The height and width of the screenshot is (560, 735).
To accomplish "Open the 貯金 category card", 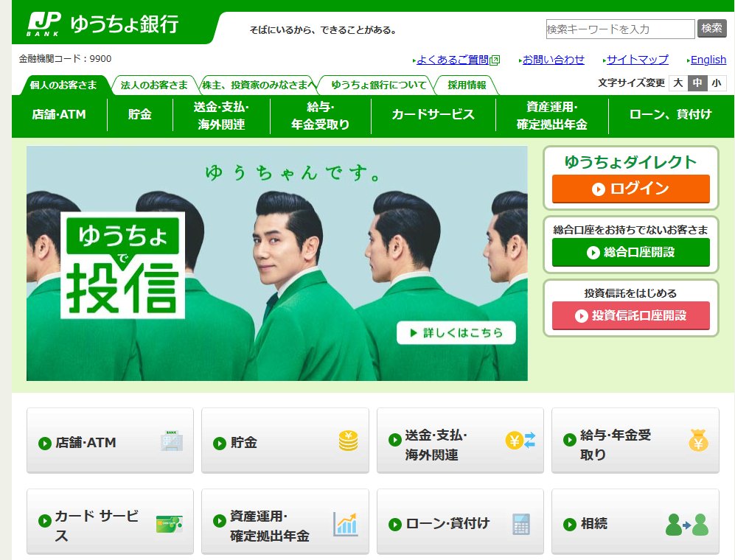I will 285,441.
